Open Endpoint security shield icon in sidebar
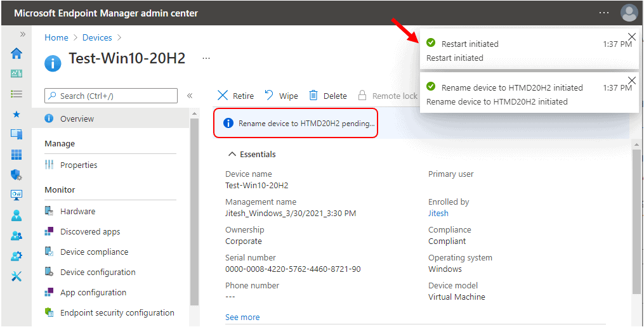 [x=16, y=175]
